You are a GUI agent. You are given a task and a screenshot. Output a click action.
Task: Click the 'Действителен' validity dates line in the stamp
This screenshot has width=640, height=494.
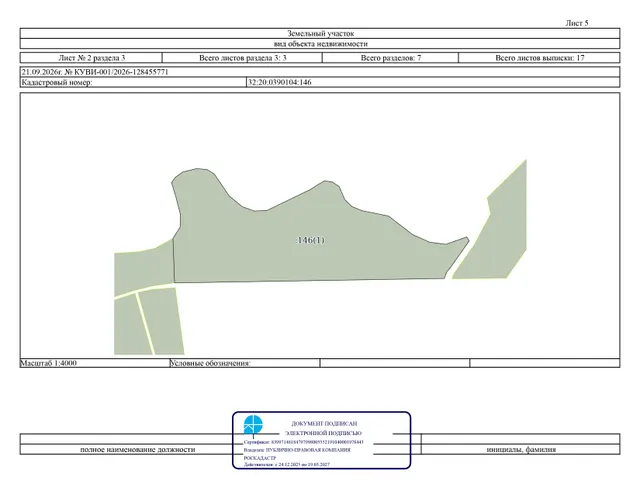pyautogui.click(x=287, y=465)
